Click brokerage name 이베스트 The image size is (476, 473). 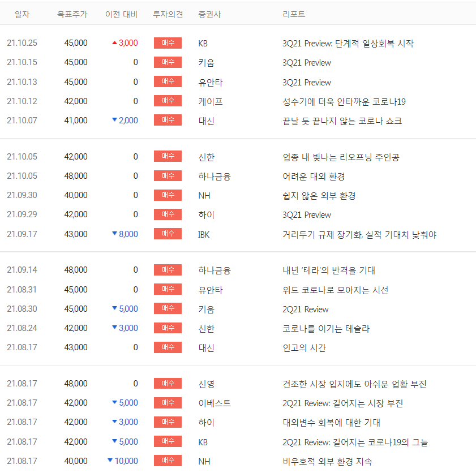click(x=215, y=403)
